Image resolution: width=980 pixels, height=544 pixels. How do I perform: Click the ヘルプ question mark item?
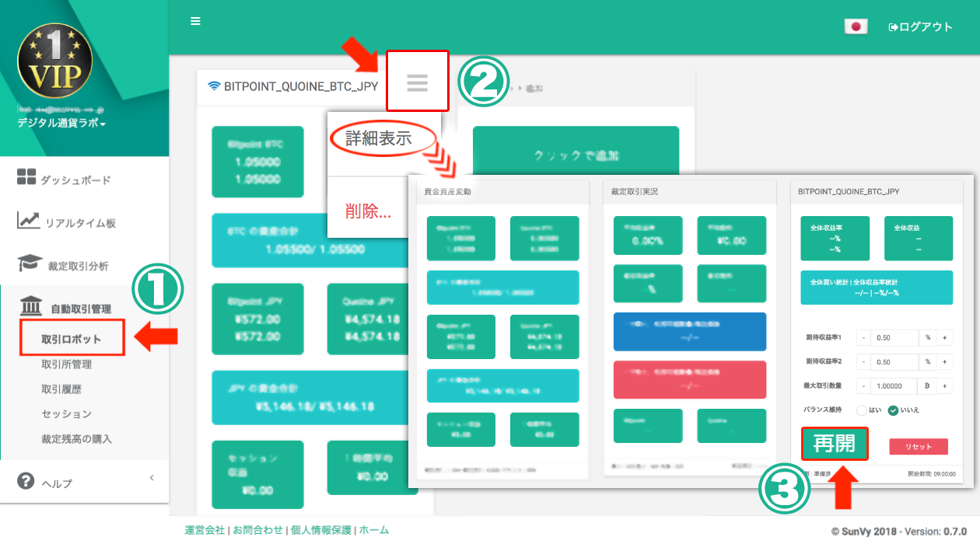56,483
